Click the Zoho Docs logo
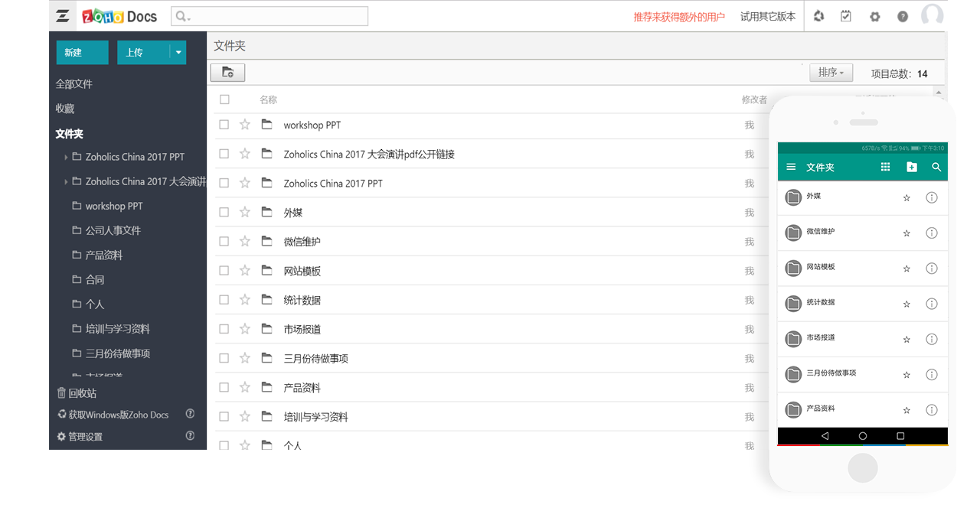The image size is (980, 524). (x=119, y=16)
